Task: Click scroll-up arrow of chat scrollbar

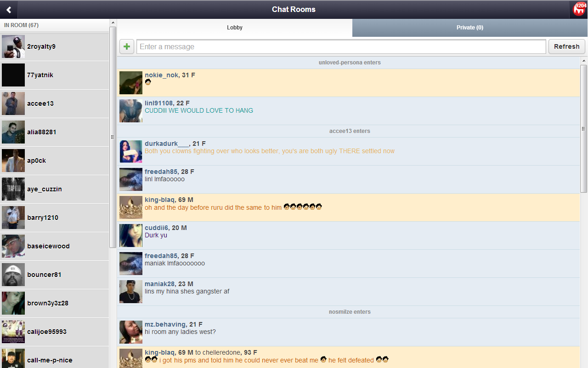Action: coord(584,60)
